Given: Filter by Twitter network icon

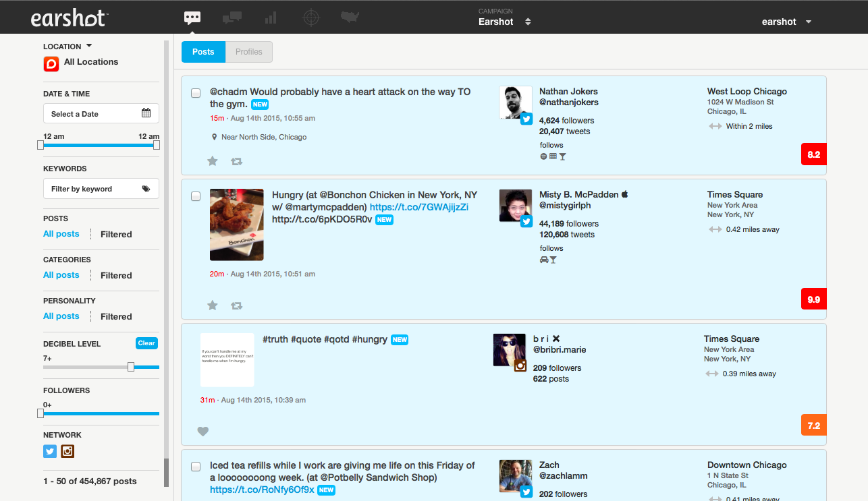Looking at the screenshot, I should [50, 452].
